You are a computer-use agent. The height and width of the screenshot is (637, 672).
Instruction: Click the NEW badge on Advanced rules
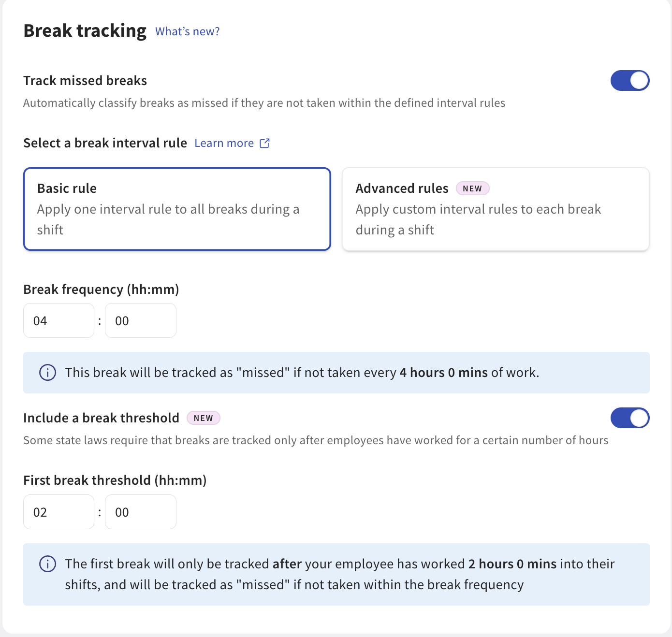coord(472,188)
